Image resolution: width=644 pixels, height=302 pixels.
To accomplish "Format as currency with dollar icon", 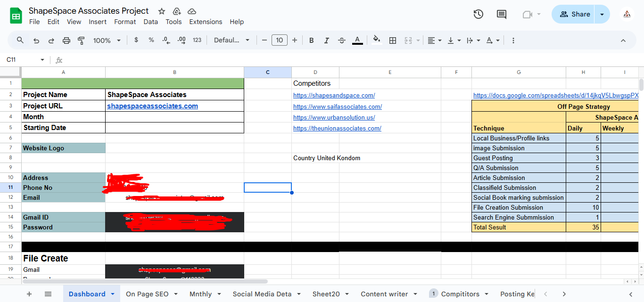I will 136,40.
